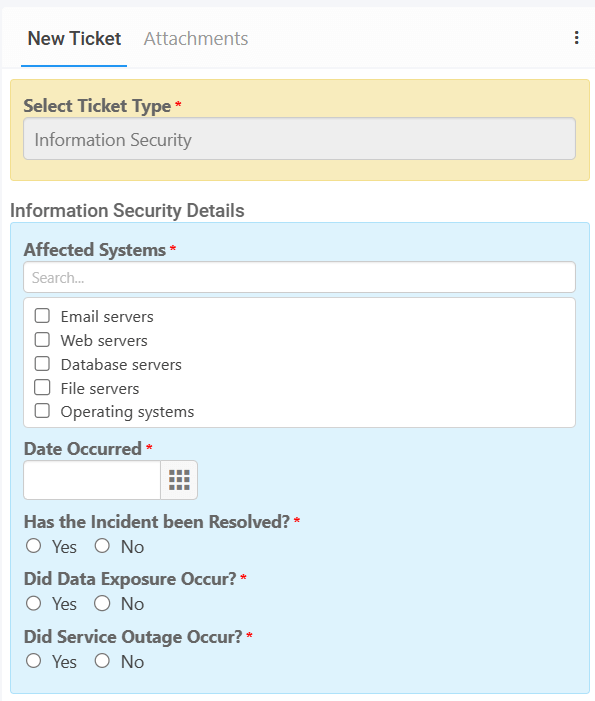Check the Operating systems checkbox
The height and width of the screenshot is (701, 595).
click(x=42, y=410)
